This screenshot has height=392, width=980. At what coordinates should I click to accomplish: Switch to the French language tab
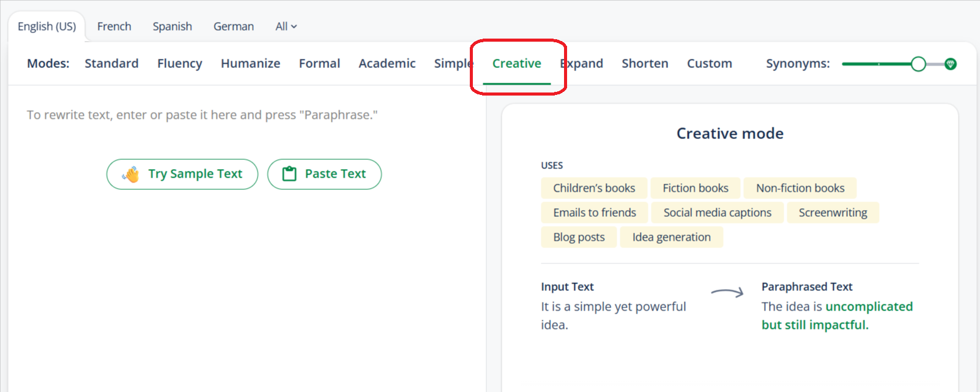[114, 26]
